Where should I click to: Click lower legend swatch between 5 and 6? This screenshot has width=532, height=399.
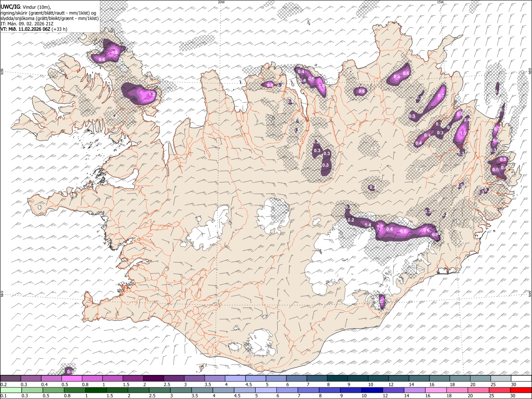(266, 390)
